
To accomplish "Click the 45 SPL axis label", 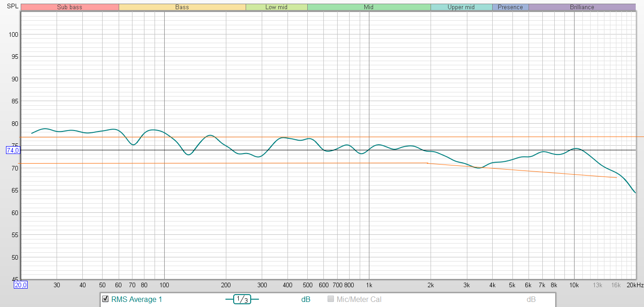I will click(15, 279).
